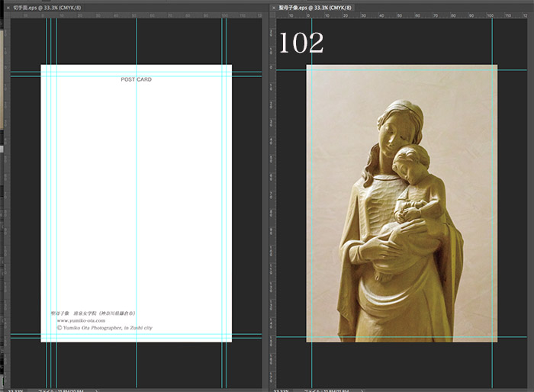Click the horizontal ruler of 聖母子像.eps window
534x392 pixels.
401,15
